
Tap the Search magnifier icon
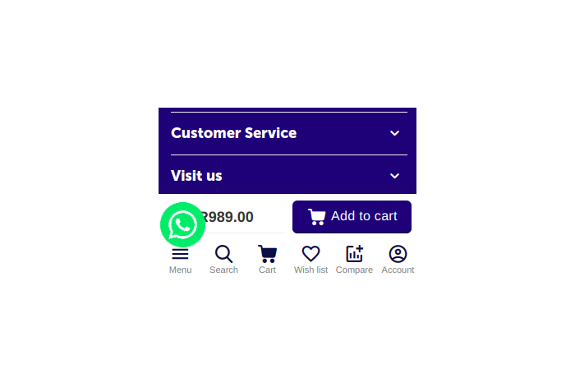click(x=223, y=254)
